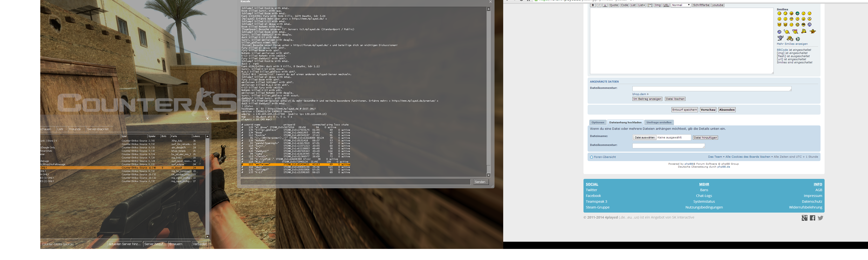Open the Schriftfarbe font color picker
The width and height of the screenshot is (868, 260).
[701, 5]
